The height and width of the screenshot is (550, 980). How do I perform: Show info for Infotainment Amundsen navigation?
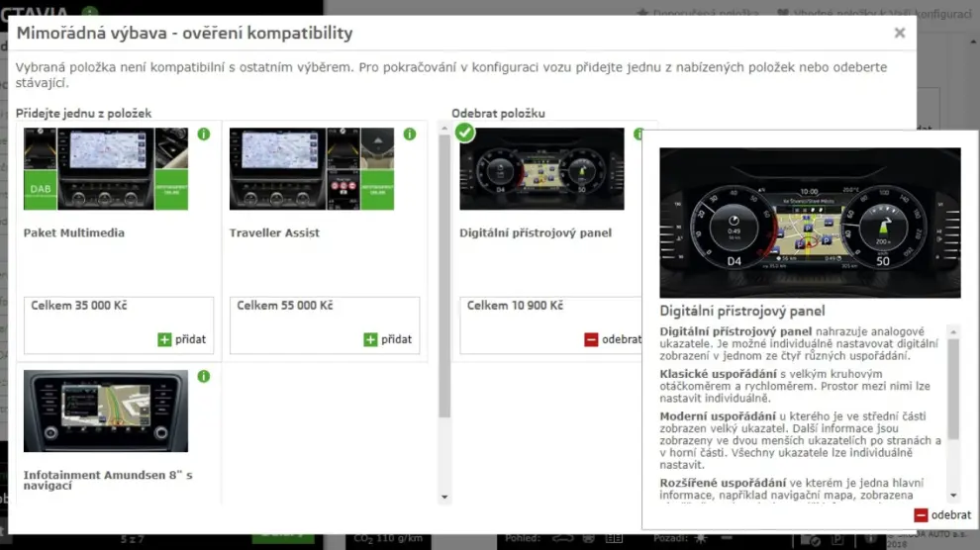click(x=204, y=377)
